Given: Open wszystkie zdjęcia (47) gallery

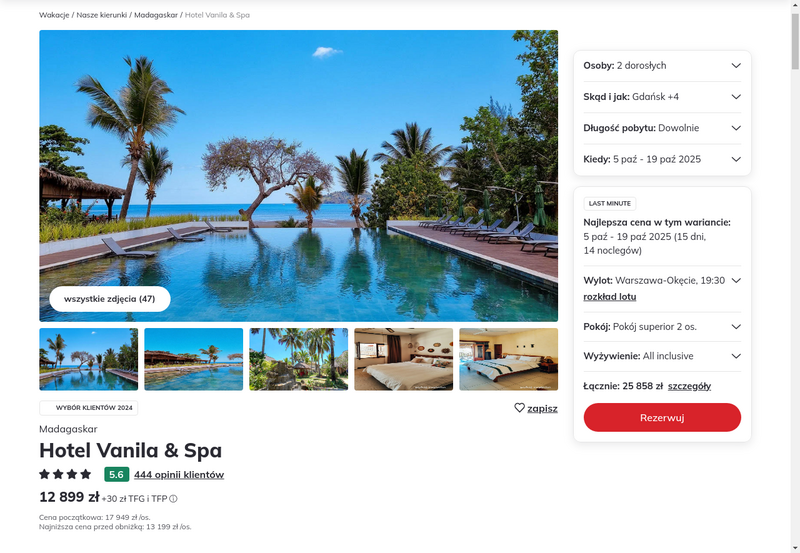Looking at the screenshot, I should pyautogui.click(x=110, y=299).
